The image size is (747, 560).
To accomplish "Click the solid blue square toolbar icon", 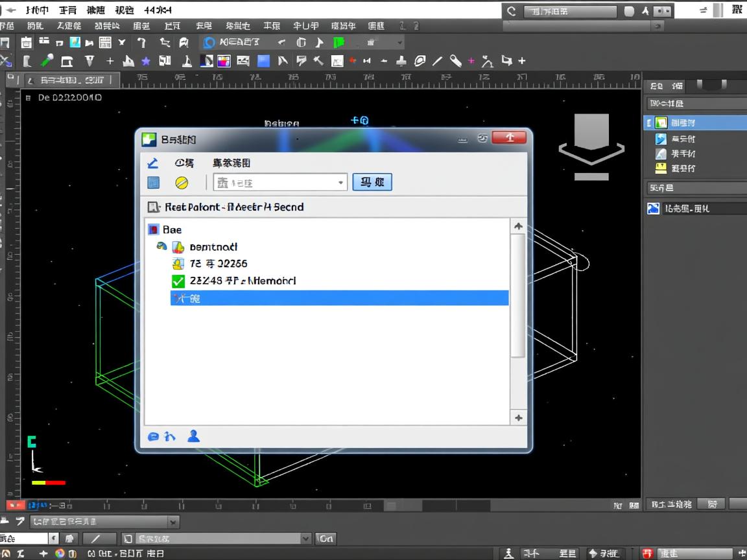I will (x=263, y=62).
